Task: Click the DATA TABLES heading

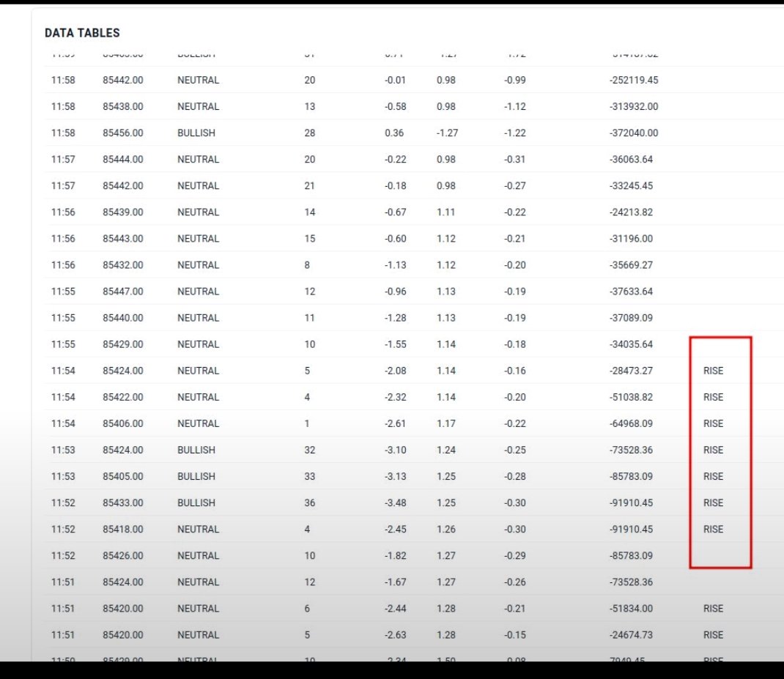Action: [82, 33]
